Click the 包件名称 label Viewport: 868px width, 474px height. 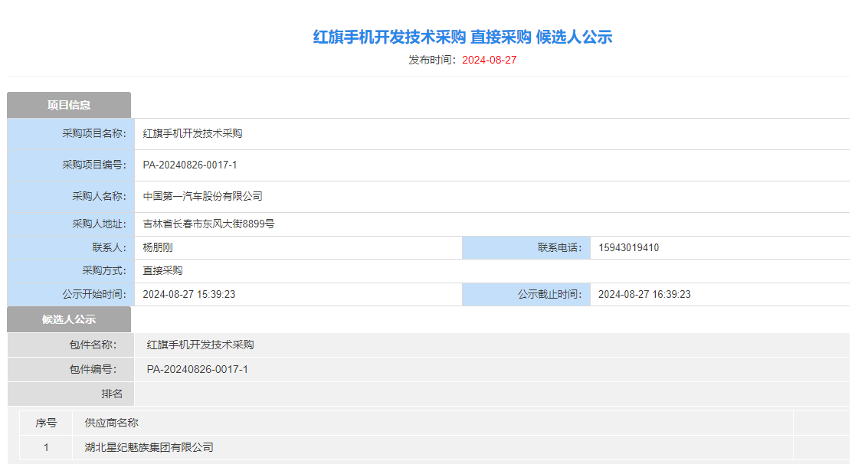[93, 345]
